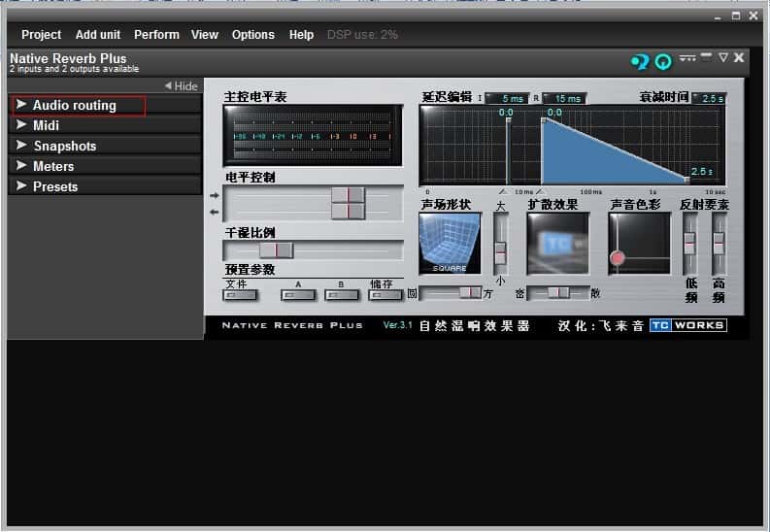Viewport: 770px width, 532px height.
Task: Click the 储存 (Store) preset button
Action: point(385,295)
